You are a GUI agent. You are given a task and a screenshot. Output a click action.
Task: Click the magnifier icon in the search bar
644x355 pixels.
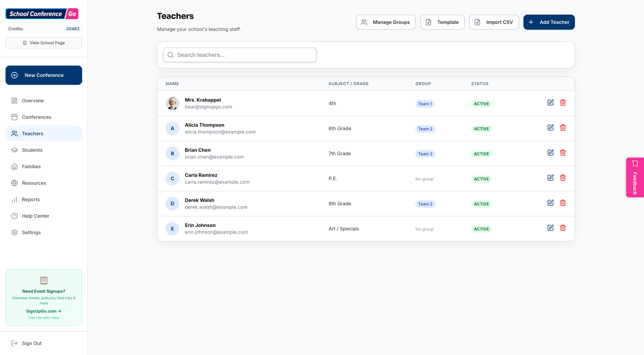coord(170,55)
